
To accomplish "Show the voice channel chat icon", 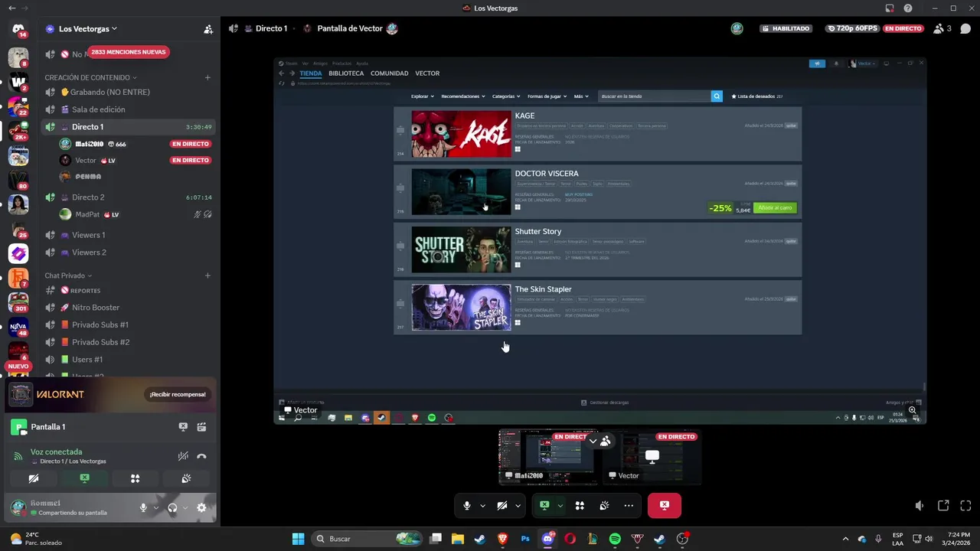I will [965, 29].
